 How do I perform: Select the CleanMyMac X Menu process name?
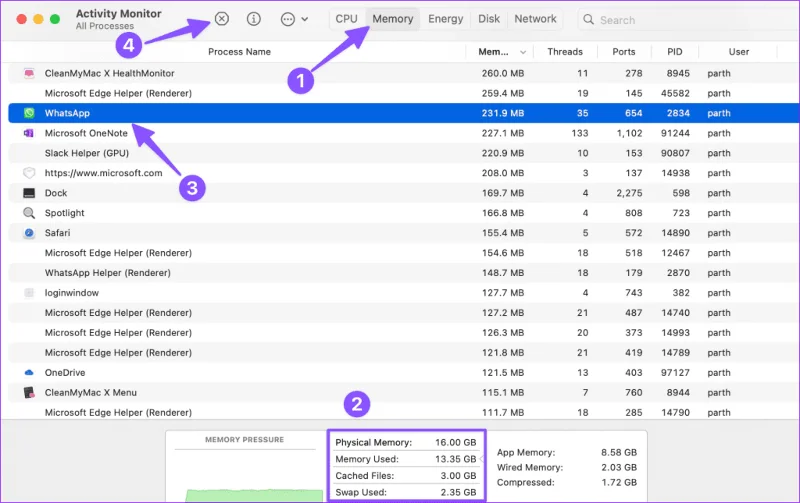pyautogui.click(x=90, y=392)
